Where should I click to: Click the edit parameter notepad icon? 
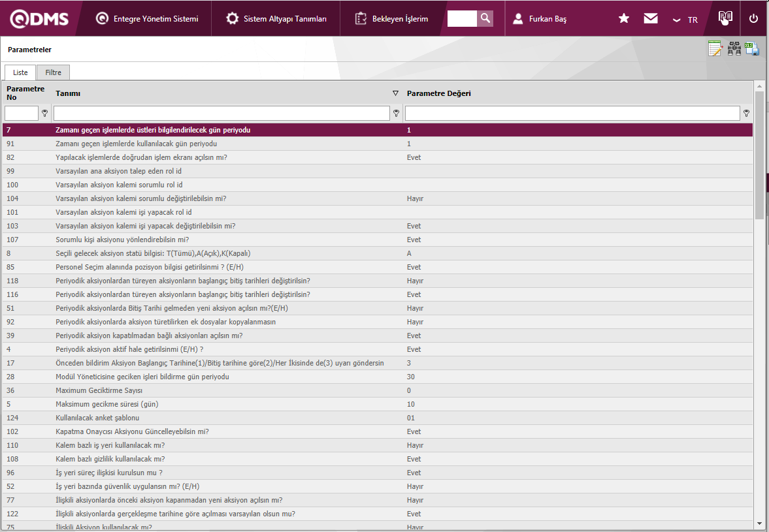coord(715,49)
